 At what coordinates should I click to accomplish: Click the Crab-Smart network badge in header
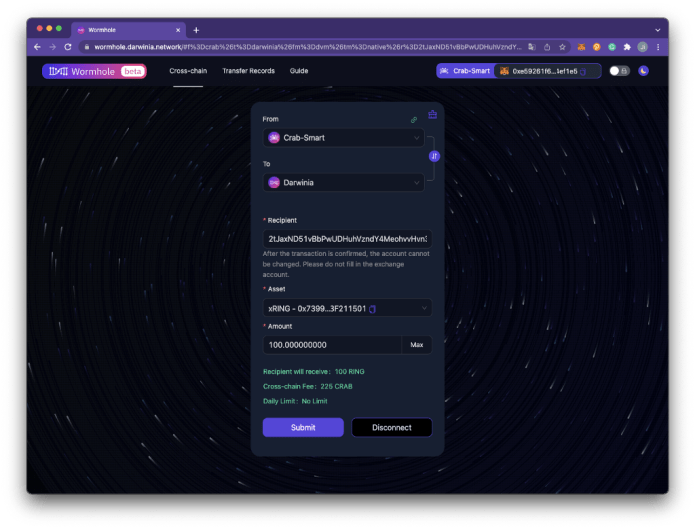click(465, 71)
